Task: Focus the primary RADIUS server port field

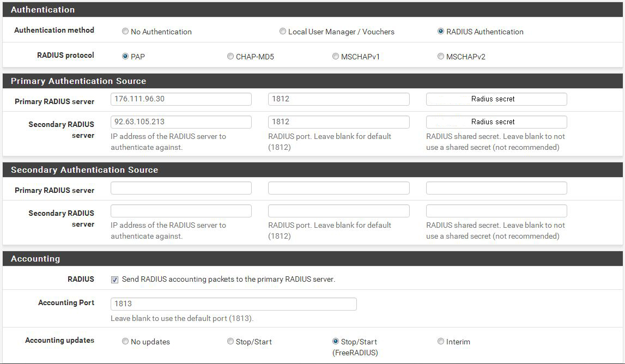Action: coord(338,99)
